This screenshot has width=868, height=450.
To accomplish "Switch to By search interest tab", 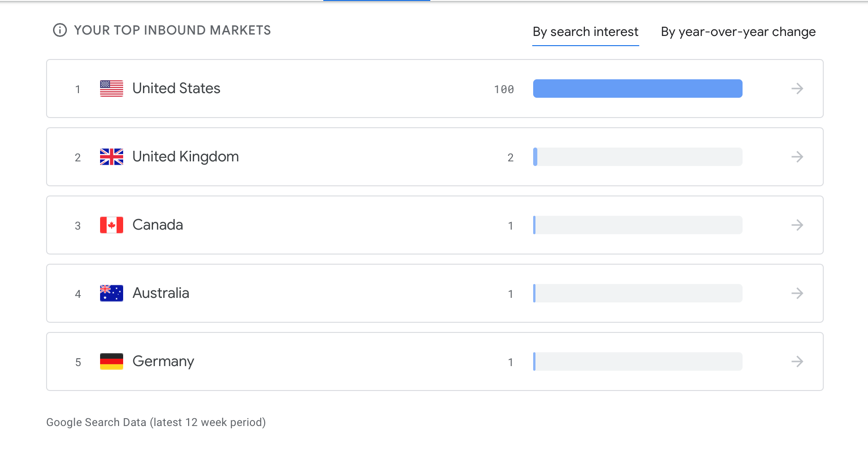I will click(x=585, y=32).
